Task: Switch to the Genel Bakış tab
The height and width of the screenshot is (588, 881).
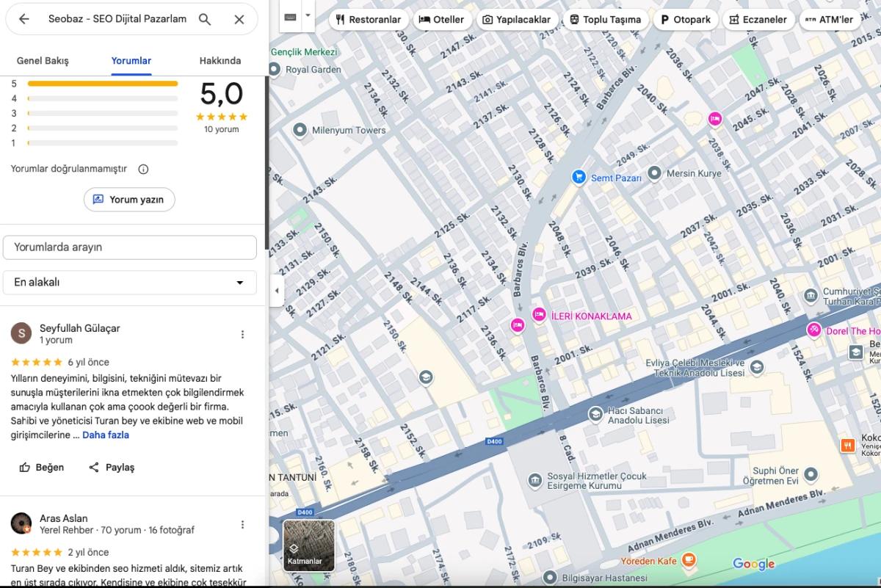Action: (43, 61)
